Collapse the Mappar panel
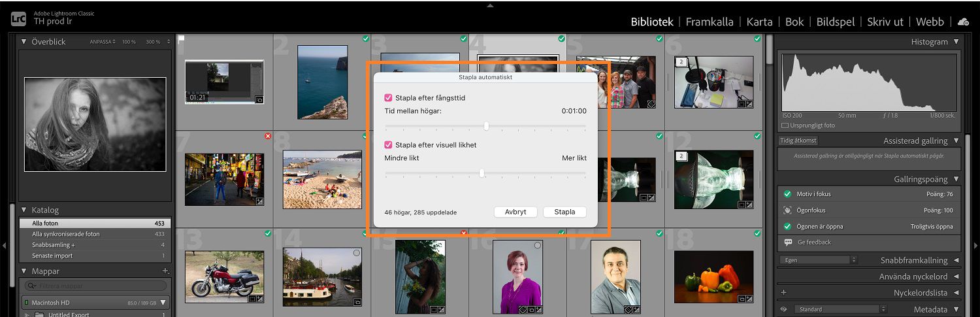The height and width of the screenshot is (317, 980). (24, 271)
